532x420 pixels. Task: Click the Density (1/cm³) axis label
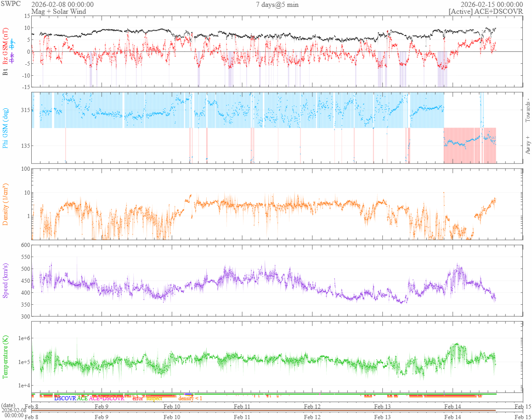pyautogui.click(x=5, y=204)
